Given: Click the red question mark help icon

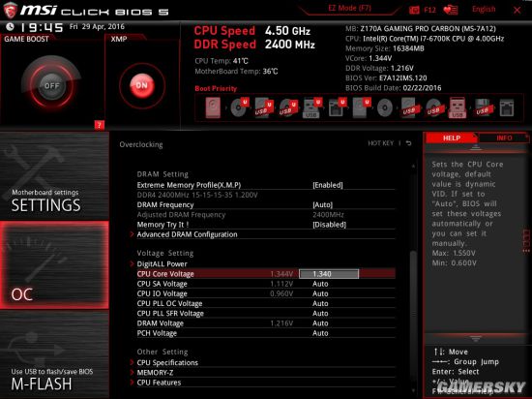Looking at the screenshot, I should click(99, 125).
